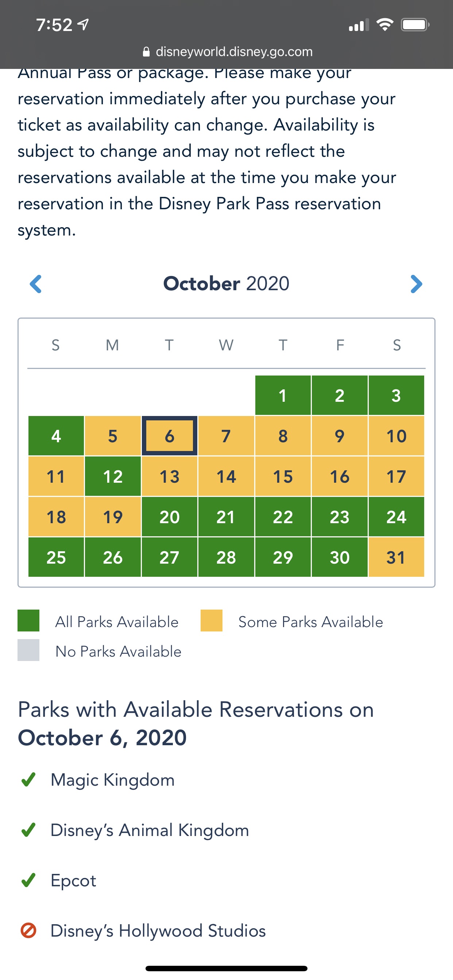Tap the lock icon beside the URL

pyautogui.click(x=146, y=52)
